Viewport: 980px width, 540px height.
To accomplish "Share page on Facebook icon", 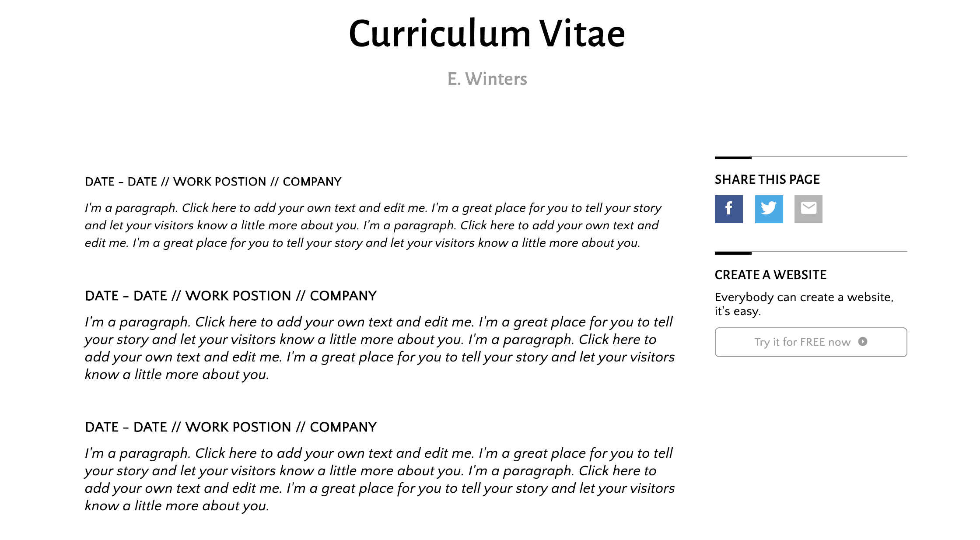I will pos(728,209).
